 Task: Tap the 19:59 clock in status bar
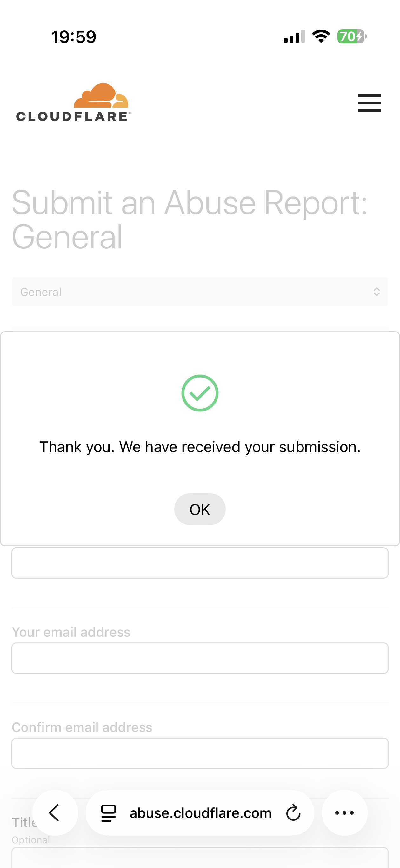(x=74, y=37)
